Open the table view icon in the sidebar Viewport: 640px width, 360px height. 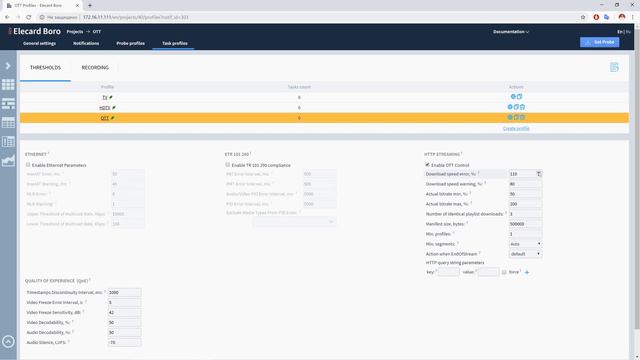click(x=8, y=122)
